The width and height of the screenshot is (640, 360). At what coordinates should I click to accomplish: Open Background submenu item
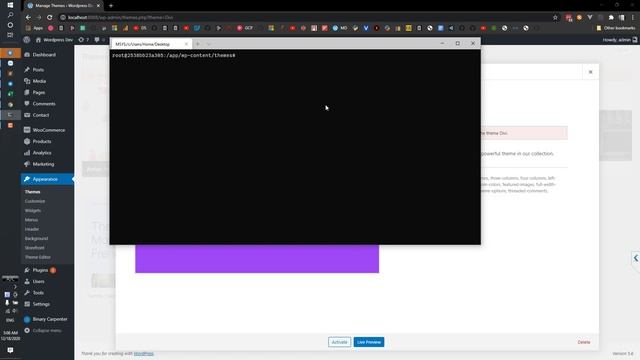tap(36, 239)
